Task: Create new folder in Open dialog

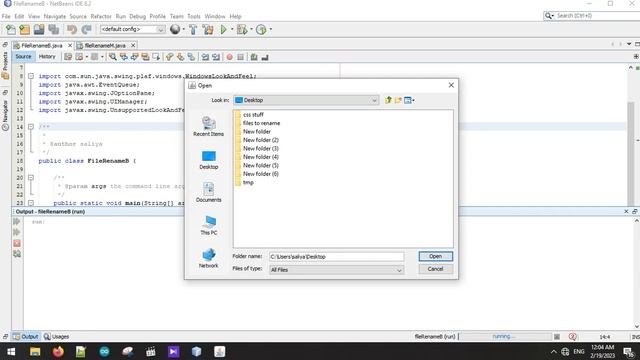Action: pos(398,100)
